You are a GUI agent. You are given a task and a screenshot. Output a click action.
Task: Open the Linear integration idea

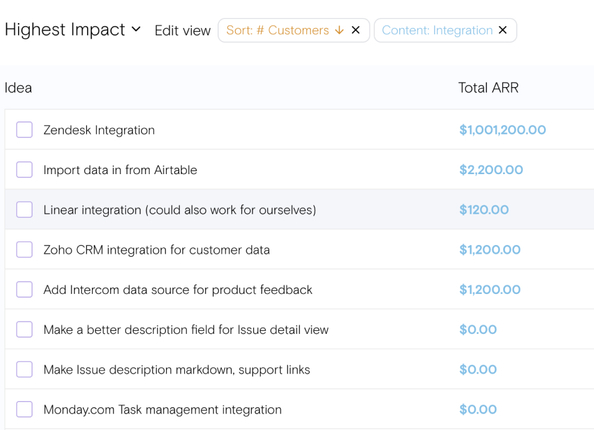180,210
